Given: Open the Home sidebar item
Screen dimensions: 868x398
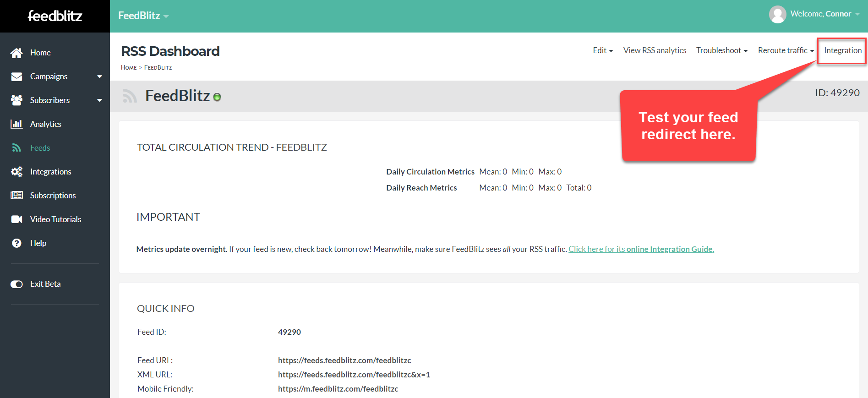Looking at the screenshot, I should (x=40, y=53).
